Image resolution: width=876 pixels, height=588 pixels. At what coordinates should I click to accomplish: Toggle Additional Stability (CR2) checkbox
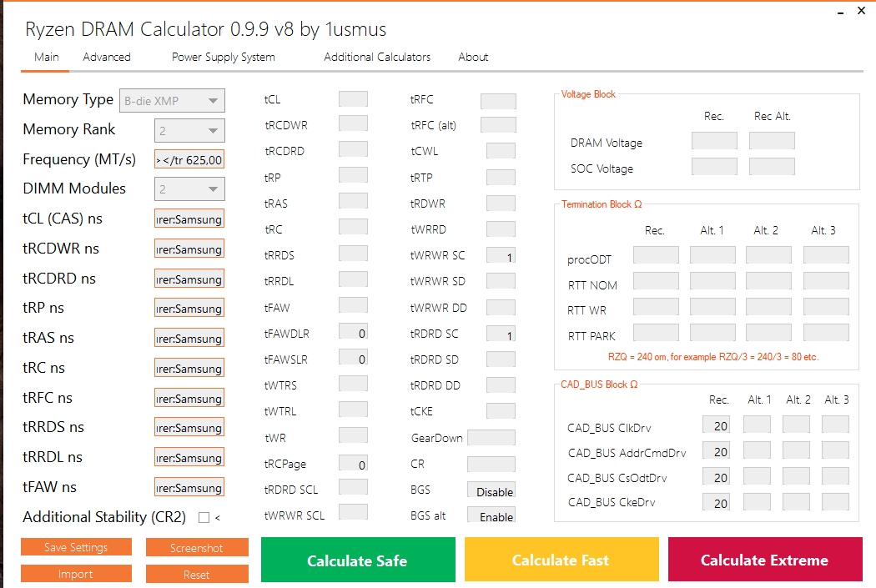(204, 518)
